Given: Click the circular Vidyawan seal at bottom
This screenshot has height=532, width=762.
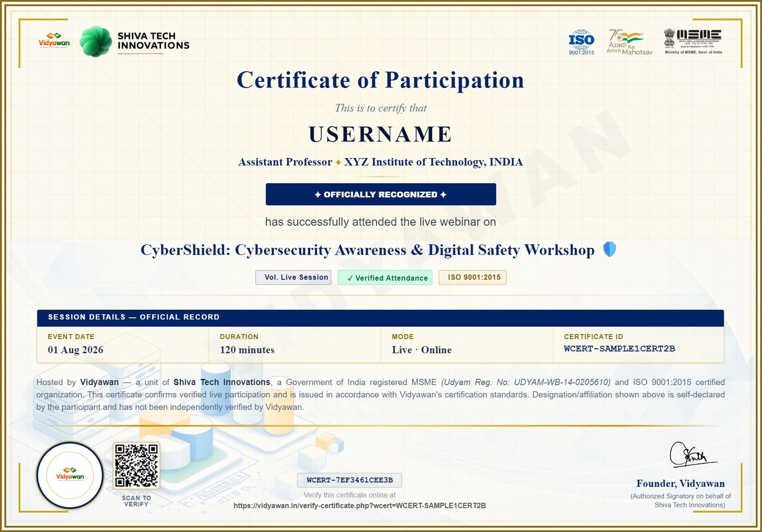Looking at the screenshot, I should coord(70,475).
